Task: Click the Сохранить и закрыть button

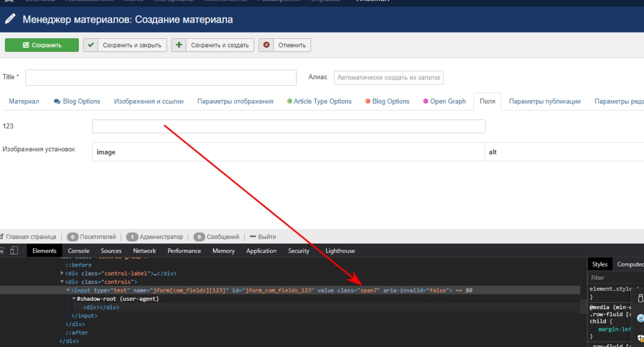Action: click(x=125, y=45)
